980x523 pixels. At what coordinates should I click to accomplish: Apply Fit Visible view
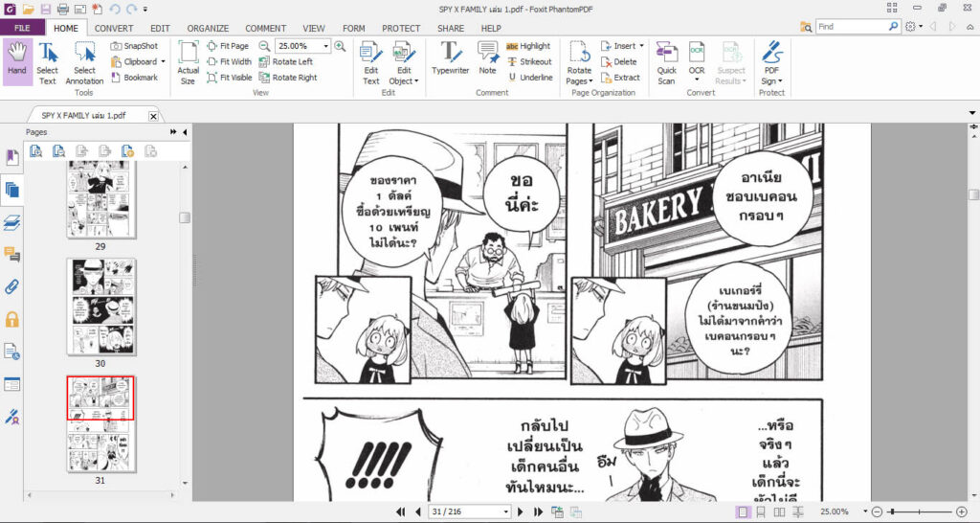[230, 78]
